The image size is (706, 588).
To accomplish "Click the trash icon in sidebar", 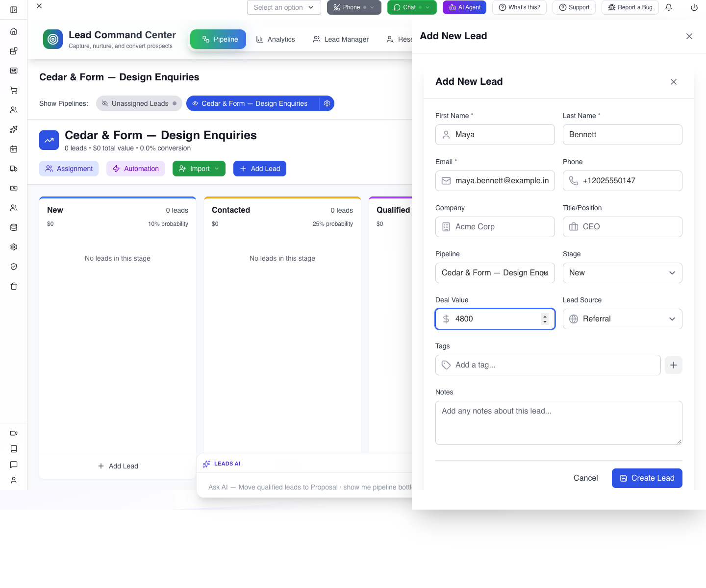I will click(14, 286).
